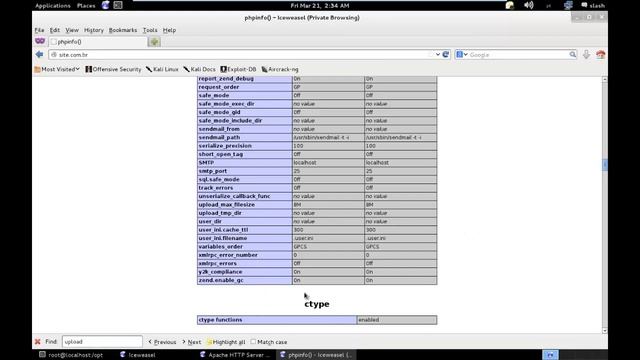Image resolution: width=640 pixels, height=360 pixels.
Task: Click the Google search field
Action: [x=518, y=55]
